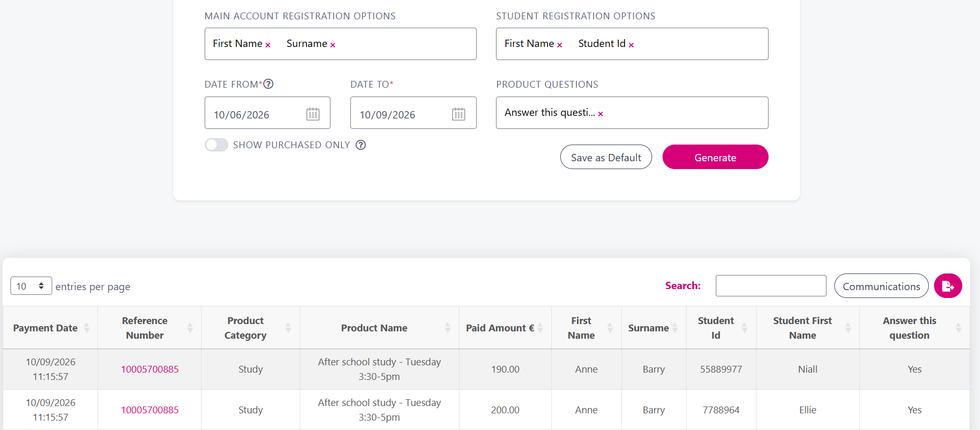Screen dimensions: 980x430
Task: Export the report via pink export icon
Action: click(x=948, y=286)
